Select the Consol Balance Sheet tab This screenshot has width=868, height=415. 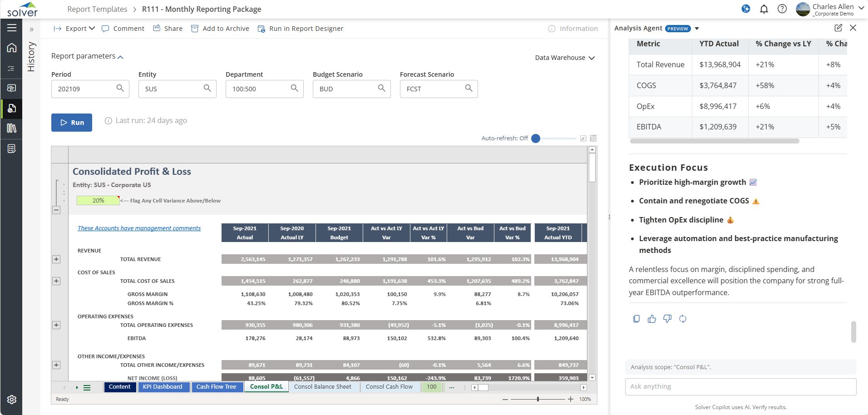click(322, 387)
